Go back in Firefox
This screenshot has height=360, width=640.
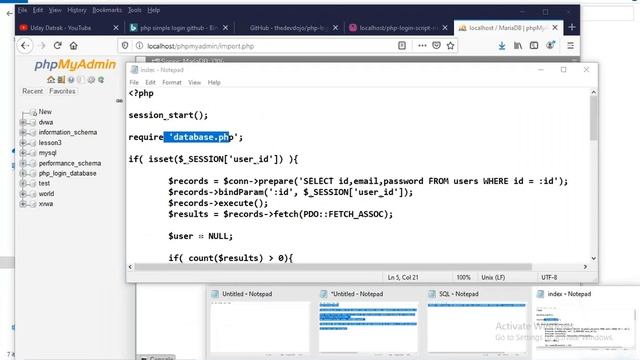click(25, 46)
